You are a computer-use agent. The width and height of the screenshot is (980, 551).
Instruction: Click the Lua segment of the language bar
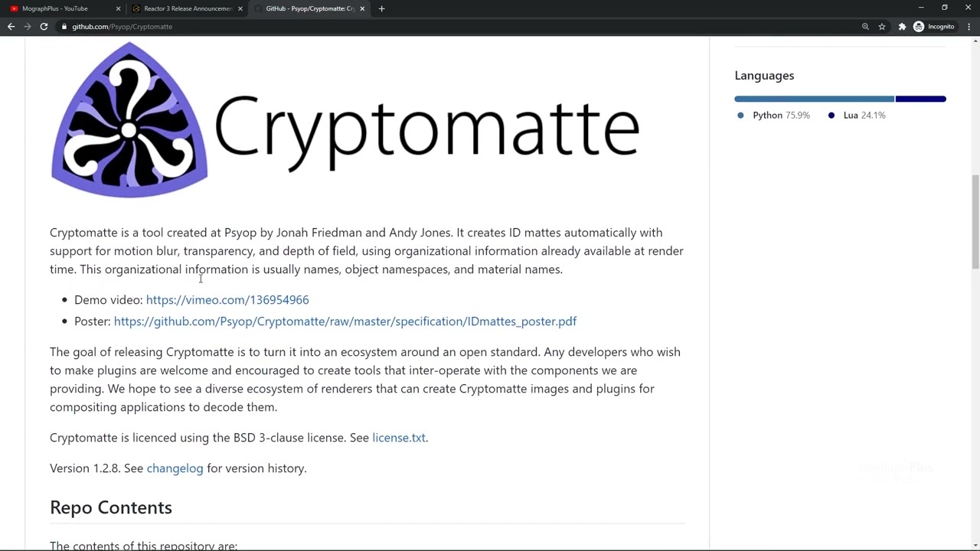coord(921,99)
